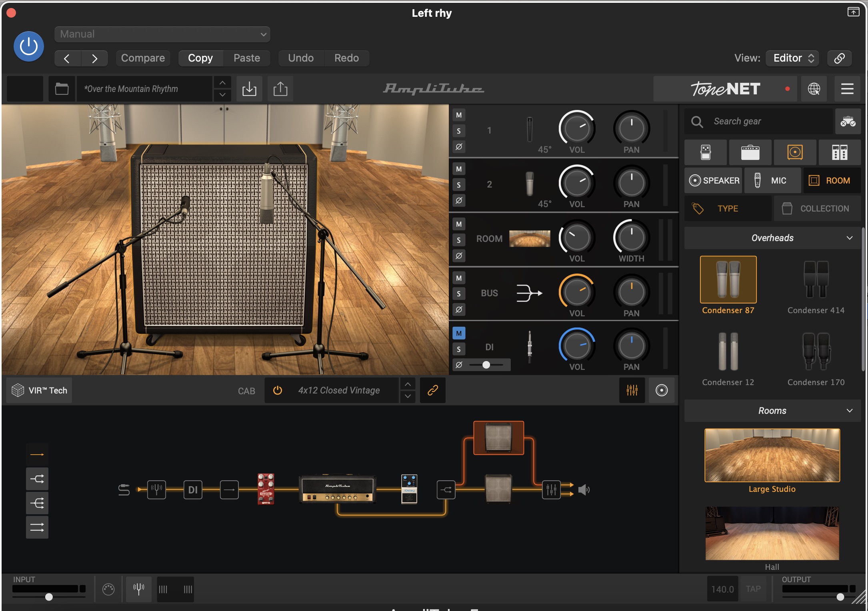This screenshot has height=611, width=868.
Task: Click the BUS VOL knob
Action: 576,292
